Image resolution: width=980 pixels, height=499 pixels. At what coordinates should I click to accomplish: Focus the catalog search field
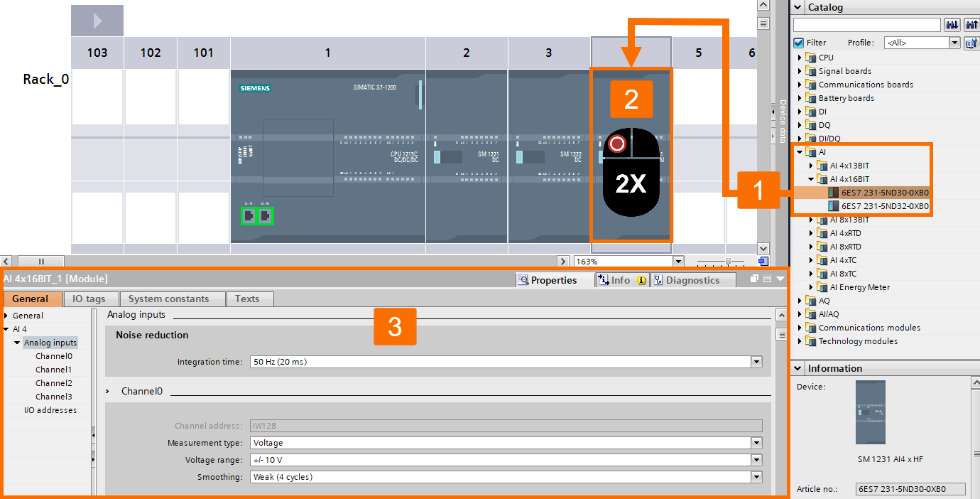[x=866, y=25]
